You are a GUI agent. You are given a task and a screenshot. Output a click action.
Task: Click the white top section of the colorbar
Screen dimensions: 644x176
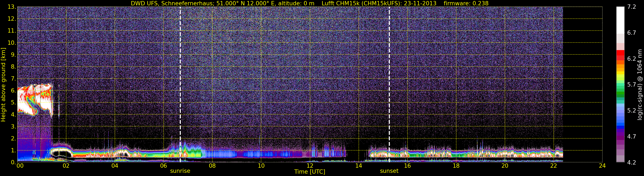(620, 20)
